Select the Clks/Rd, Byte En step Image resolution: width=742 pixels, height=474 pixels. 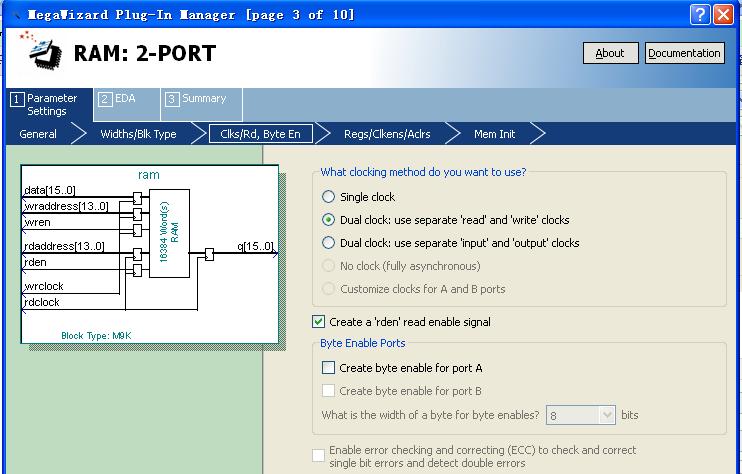click(260, 134)
